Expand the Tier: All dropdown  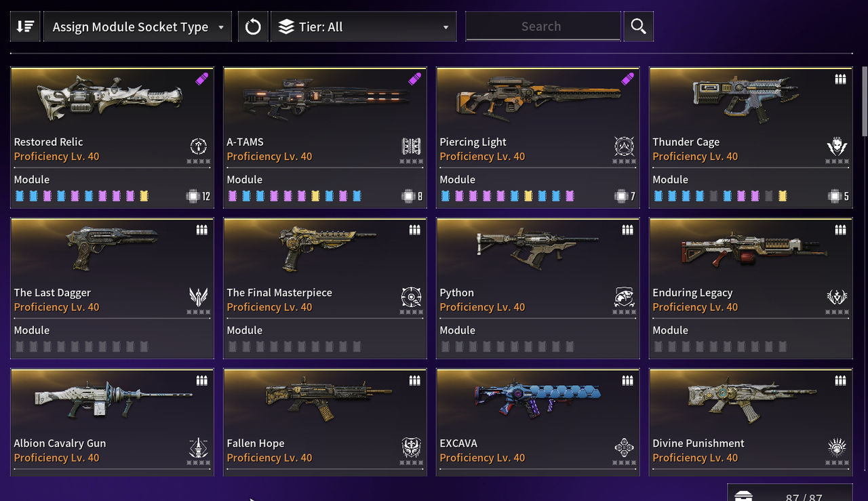(x=363, y=26)
